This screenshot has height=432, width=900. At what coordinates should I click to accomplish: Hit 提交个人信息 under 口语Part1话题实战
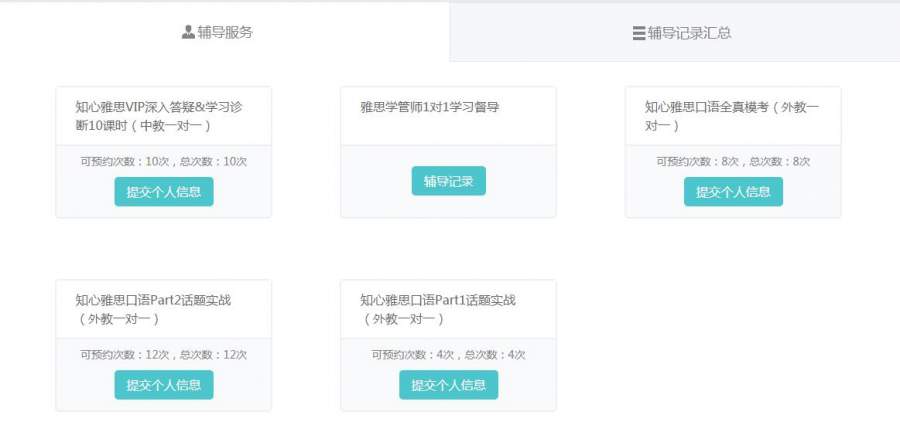[x=448, y=385]
